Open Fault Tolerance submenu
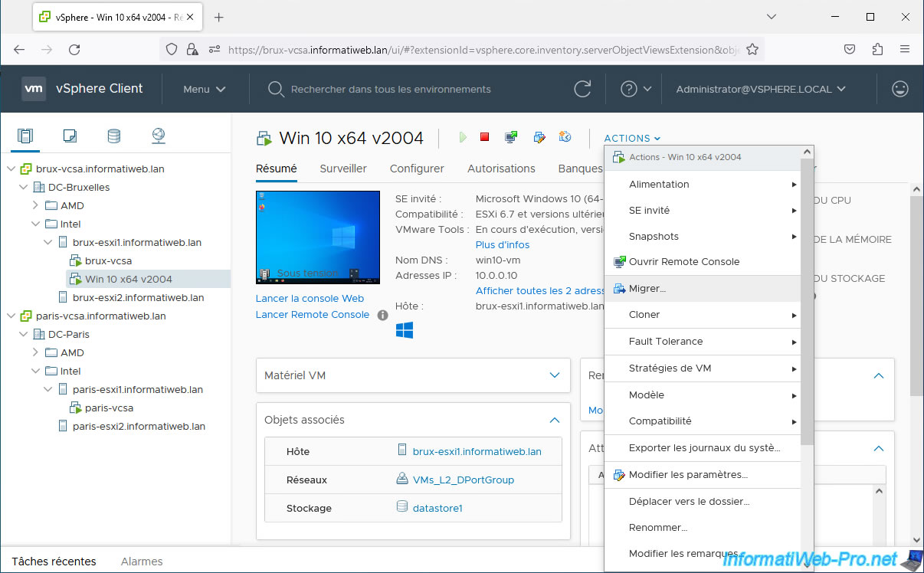Screen dimensions: 924x573 pyautogui.click(x=703, y=341)
